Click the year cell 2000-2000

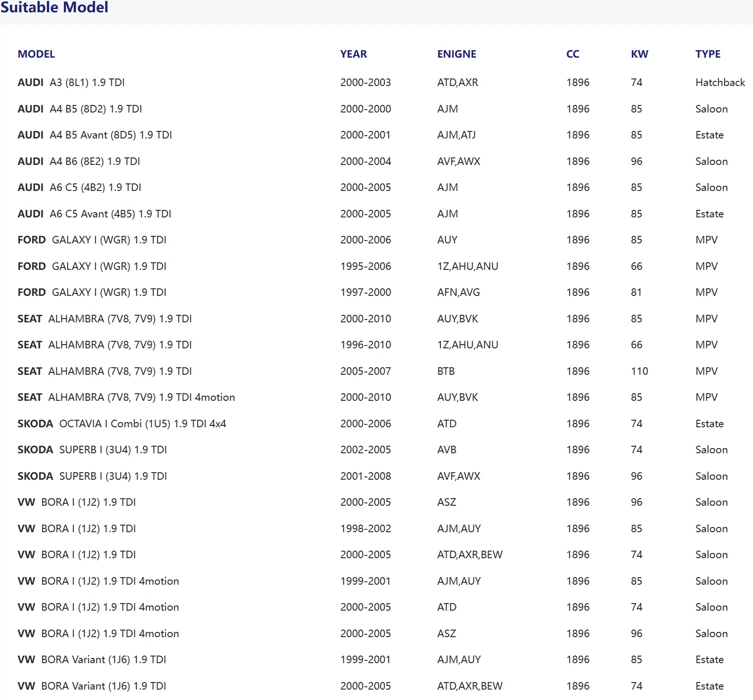click(366, 109)
